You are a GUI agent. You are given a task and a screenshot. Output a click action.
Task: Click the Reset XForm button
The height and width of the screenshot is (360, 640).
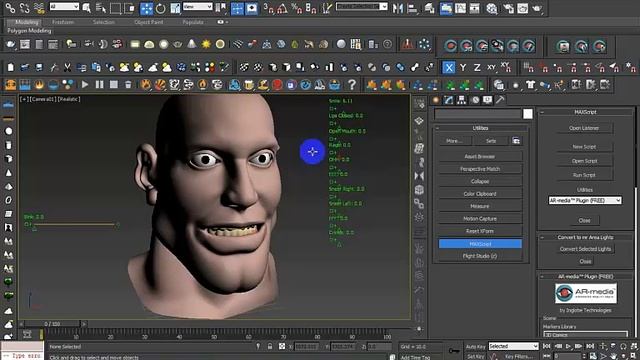point(480,231)
